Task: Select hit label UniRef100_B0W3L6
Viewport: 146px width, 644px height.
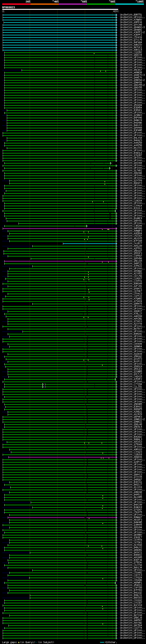Action: [x=131, y=153]
